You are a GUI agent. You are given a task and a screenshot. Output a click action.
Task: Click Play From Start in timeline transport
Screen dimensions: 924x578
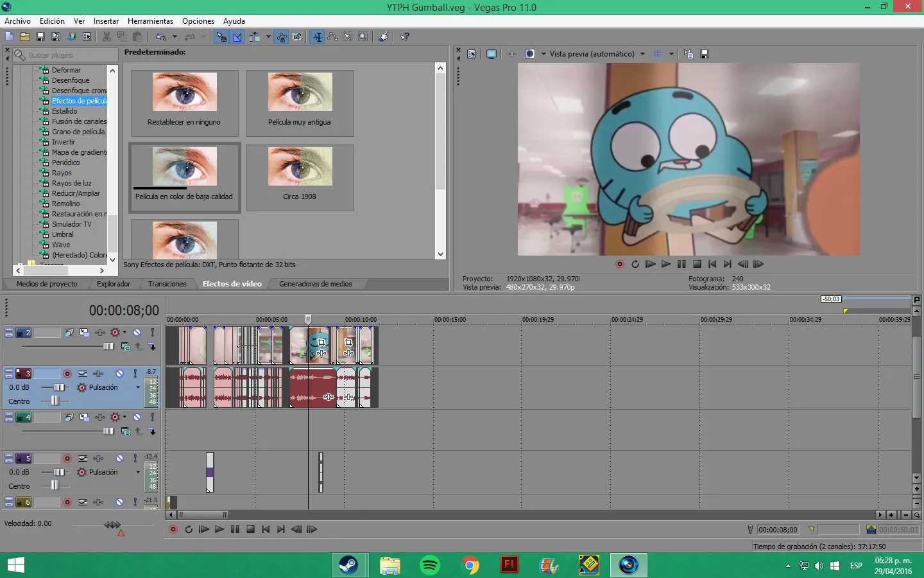[x=204, y=529]
